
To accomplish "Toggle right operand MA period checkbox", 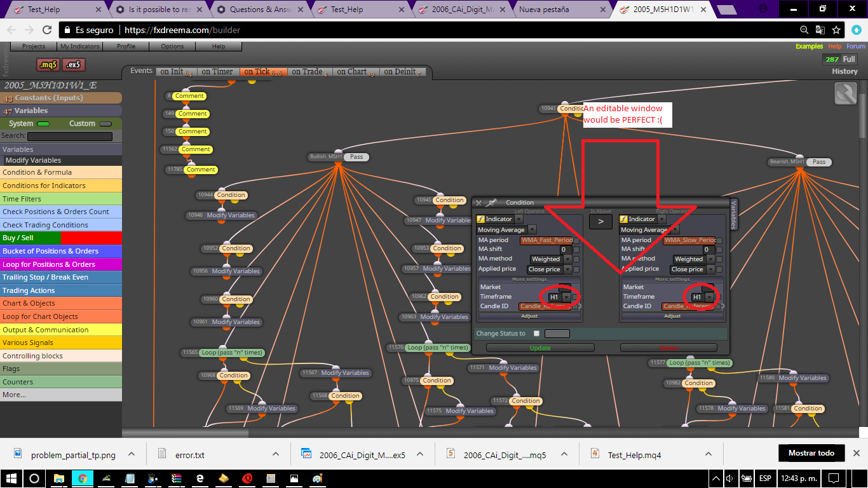I will coord(719,241).
